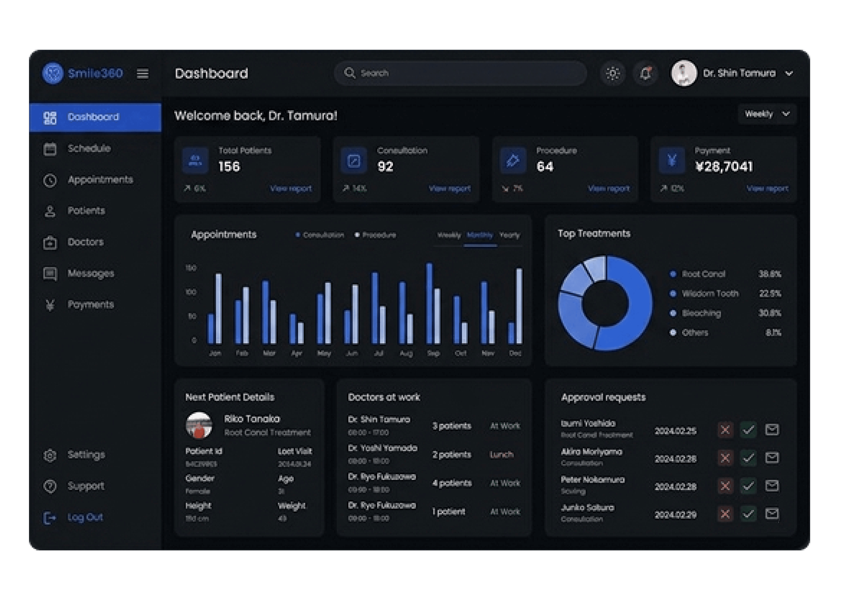The width and height of the screenshot is (846, 616).
Task: Click Dr. Shin Tamura's avatar
Action: (x=684, y=73)
